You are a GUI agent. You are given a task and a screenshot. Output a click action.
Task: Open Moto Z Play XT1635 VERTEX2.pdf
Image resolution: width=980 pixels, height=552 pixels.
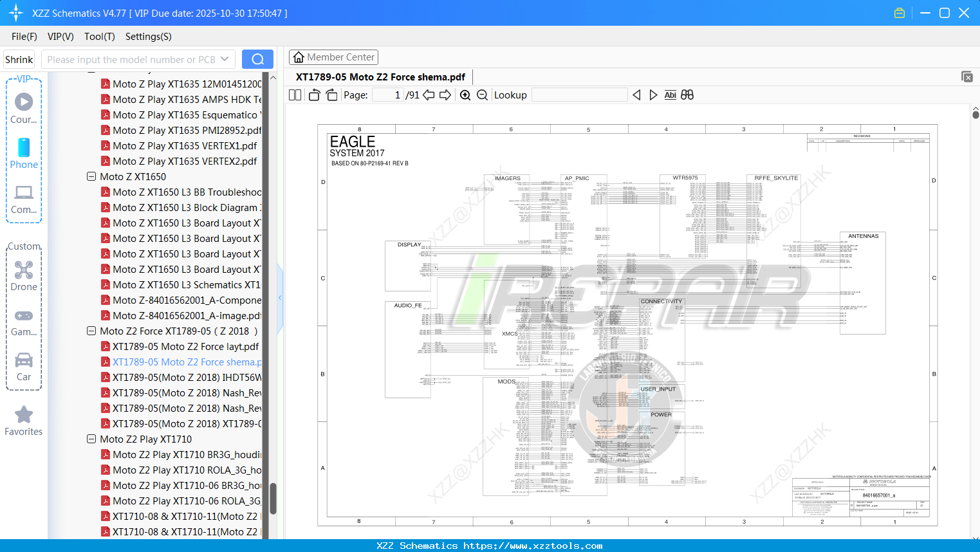point(185,161)
